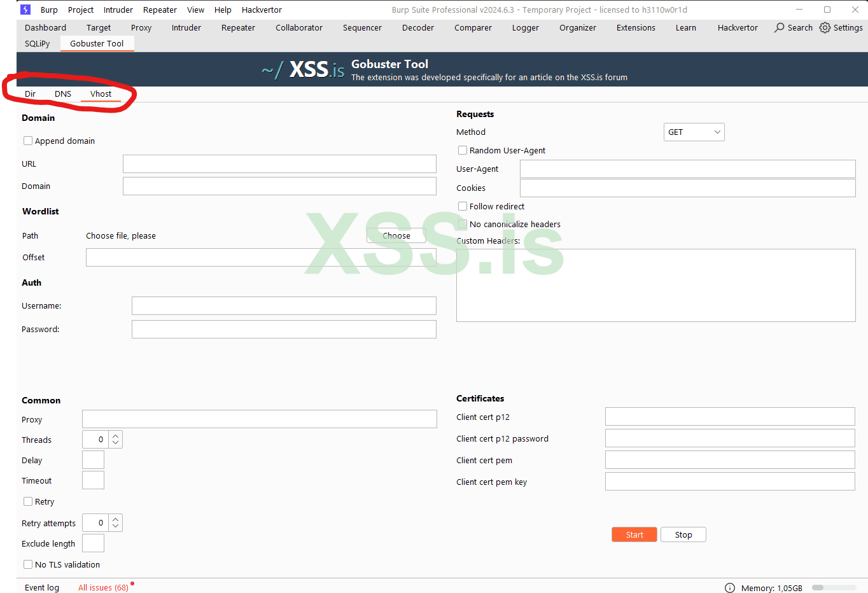
Task: Open the View menu
Action: click(x=195, y=10)
